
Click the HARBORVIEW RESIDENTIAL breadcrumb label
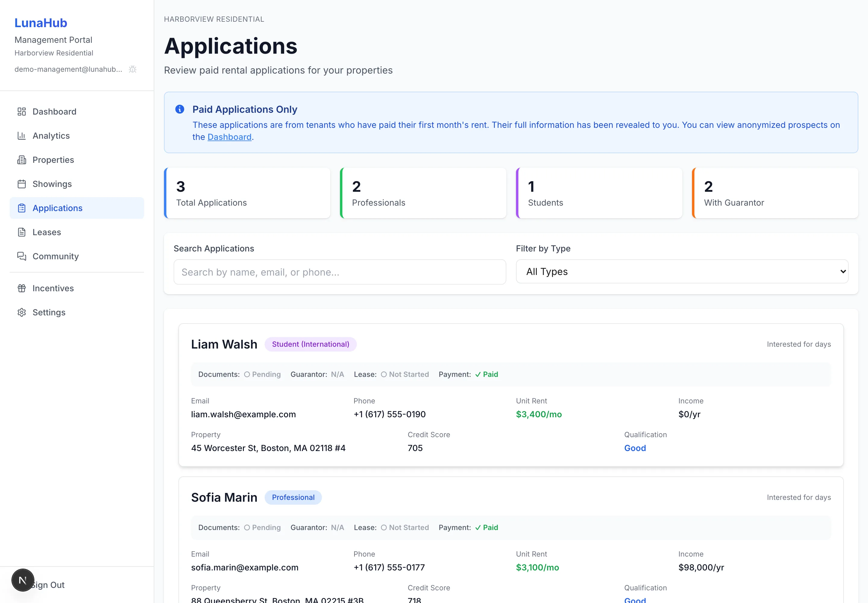click(214, 19)
